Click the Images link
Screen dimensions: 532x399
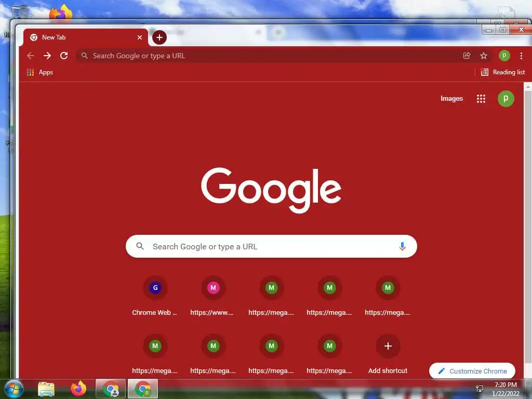(x=451, y=98)
